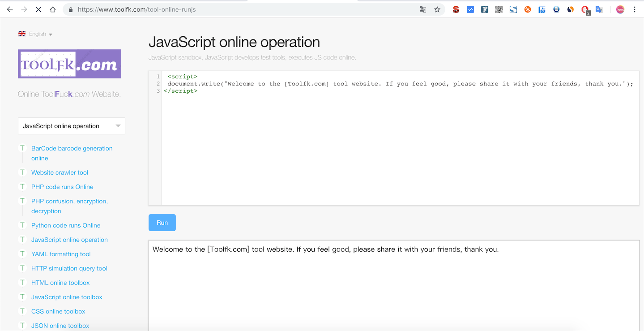The height and width of the screenshot is (331, 644).
Task: Click the Toolfk.com logo
Action: [x=69, y=64]
